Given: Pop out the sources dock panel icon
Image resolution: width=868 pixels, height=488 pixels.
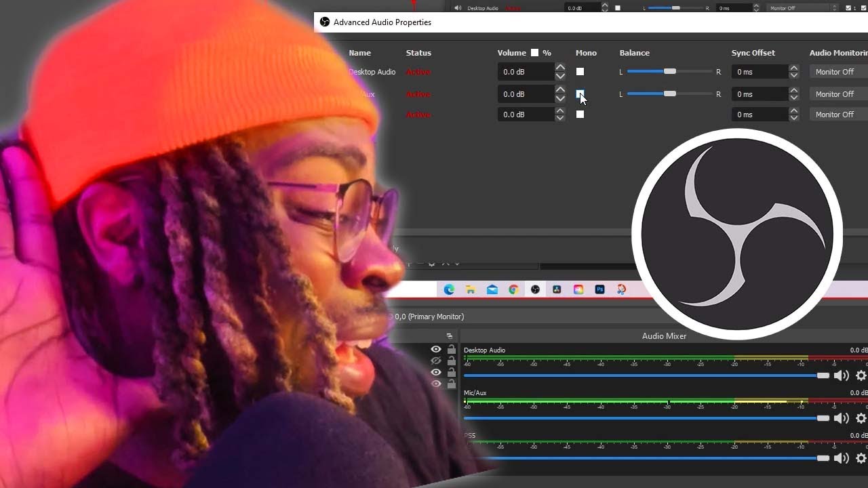Looking at the screenshot, I should 449,336.
